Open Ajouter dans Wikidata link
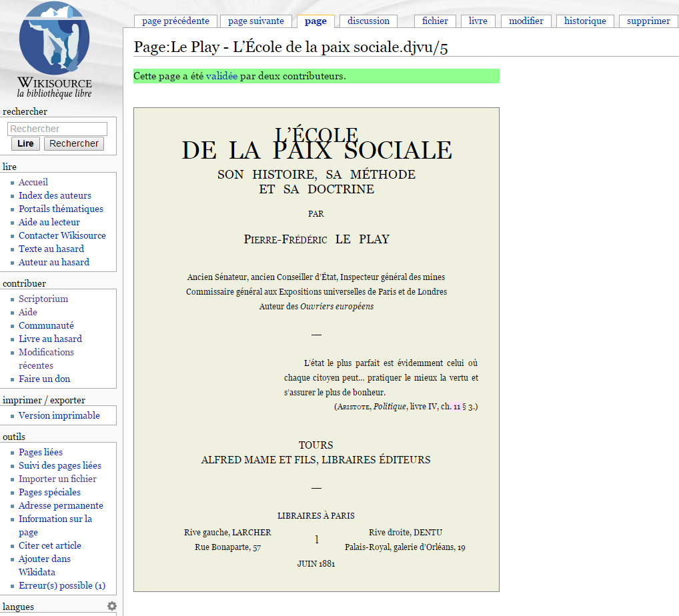The width and height of the screenshot is (679, 616). point(45,565)
